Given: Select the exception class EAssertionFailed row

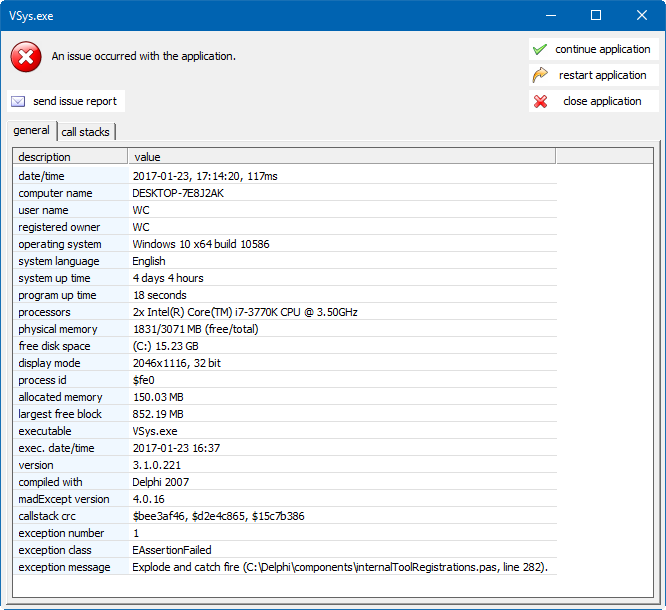Looking at the screenshot, I should [x=284, y=550].
